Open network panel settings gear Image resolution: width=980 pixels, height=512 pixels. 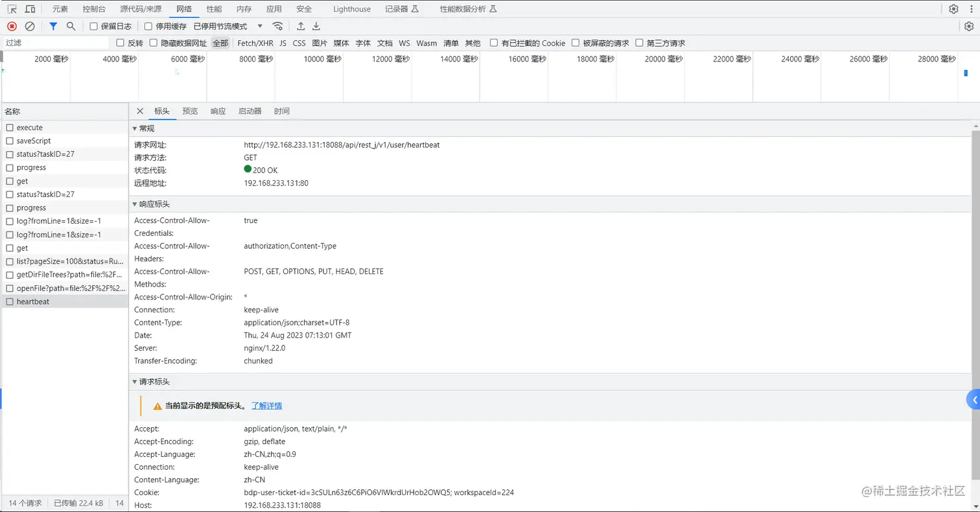(968, 26)
